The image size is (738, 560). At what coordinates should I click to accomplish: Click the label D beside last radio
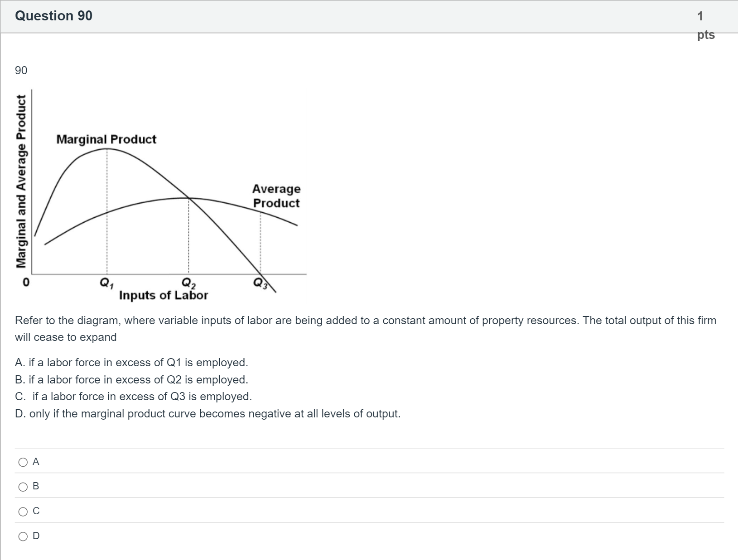[x=36, y=536]
